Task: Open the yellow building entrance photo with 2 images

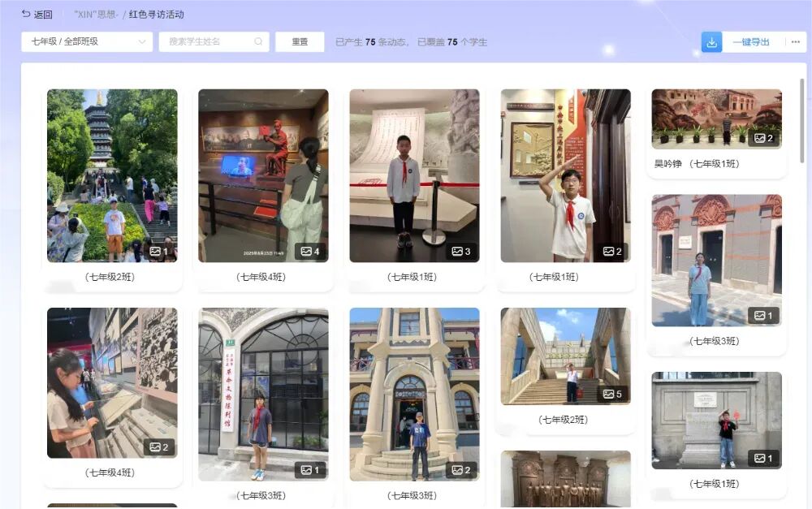Action: [x=415, y=395]
